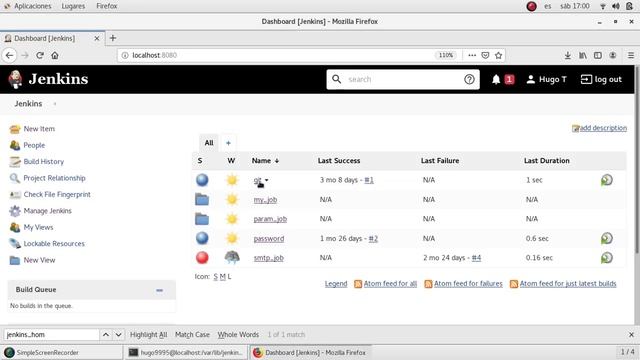640x360 pixels.
Task: Open page actions three-dot menu
Action: pos(472,55)
